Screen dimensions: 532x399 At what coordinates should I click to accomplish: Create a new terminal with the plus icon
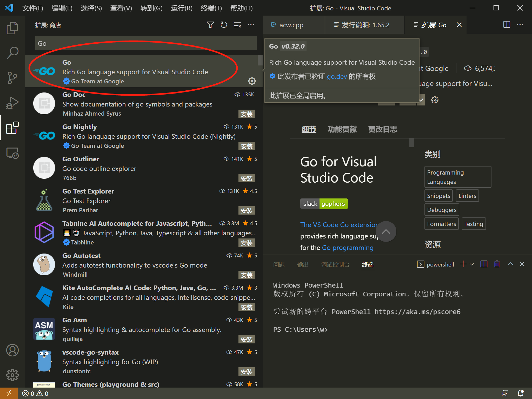pos(463,264)
